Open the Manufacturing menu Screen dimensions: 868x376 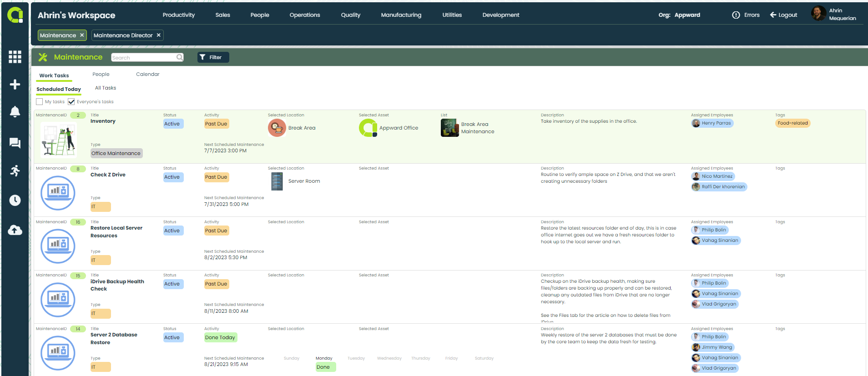click(x=401, y=15)
